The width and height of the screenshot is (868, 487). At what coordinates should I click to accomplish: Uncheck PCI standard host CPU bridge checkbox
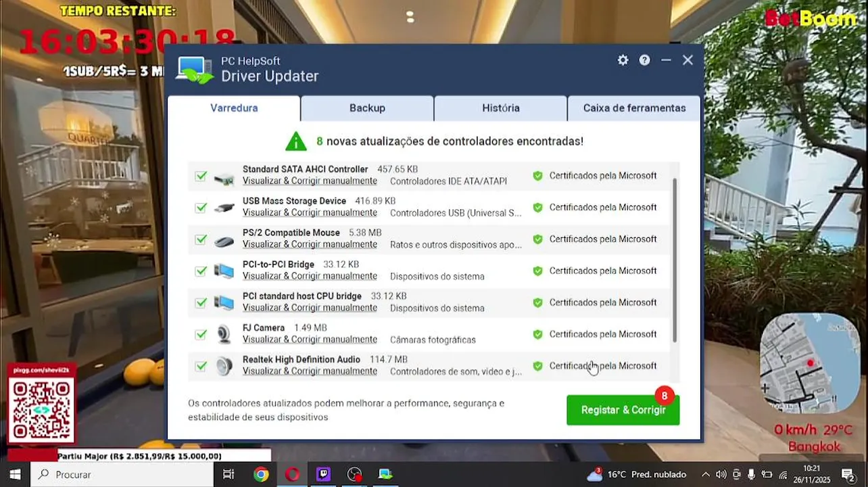click(x=201, y=303)
